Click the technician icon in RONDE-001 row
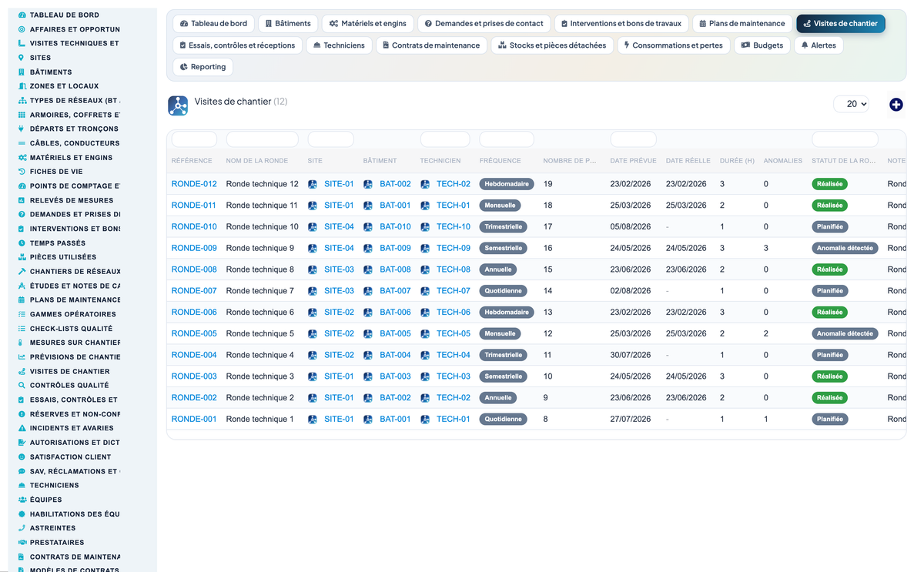This screenshot has height=572, width=924. (425, 420)
